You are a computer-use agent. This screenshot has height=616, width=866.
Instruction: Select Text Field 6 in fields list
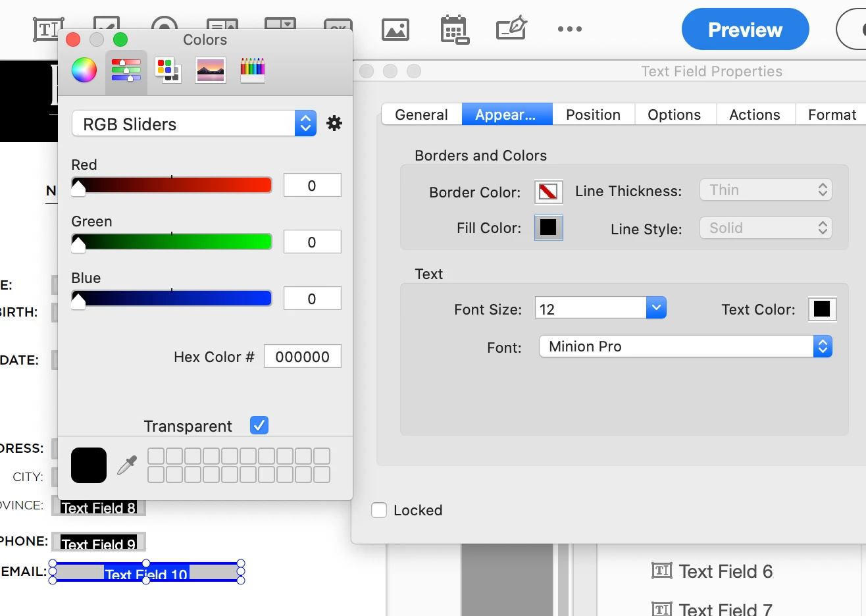pyautogui.click(x=725, y=571)
